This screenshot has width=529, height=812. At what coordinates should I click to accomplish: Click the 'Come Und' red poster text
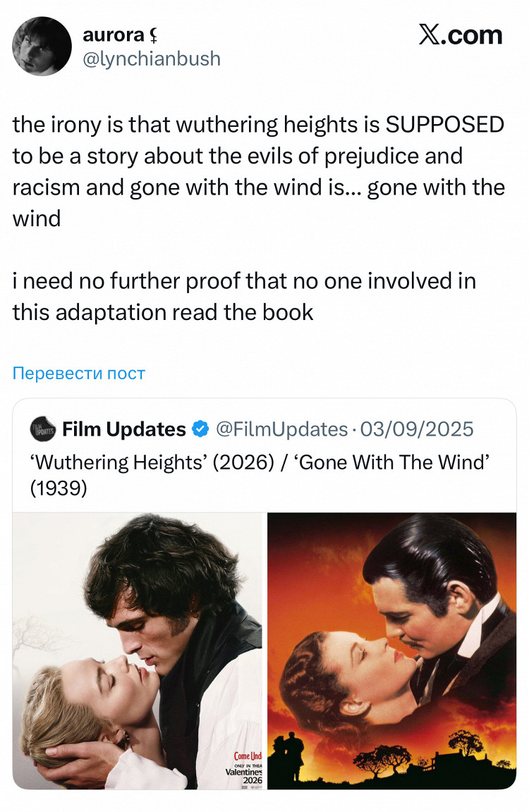point(248,756)
